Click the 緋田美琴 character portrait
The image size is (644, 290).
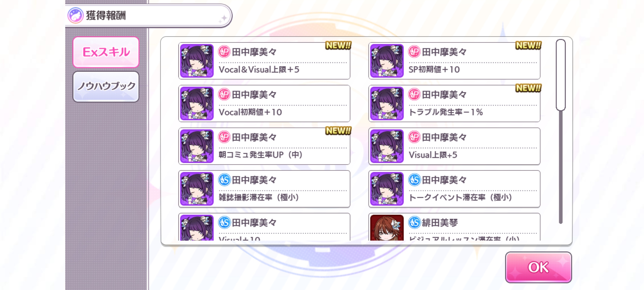387,228
